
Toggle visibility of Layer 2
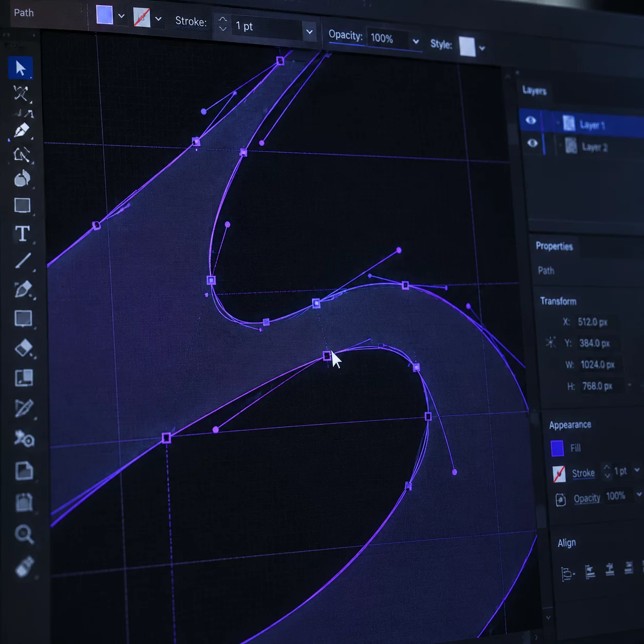tap(533, 143)
